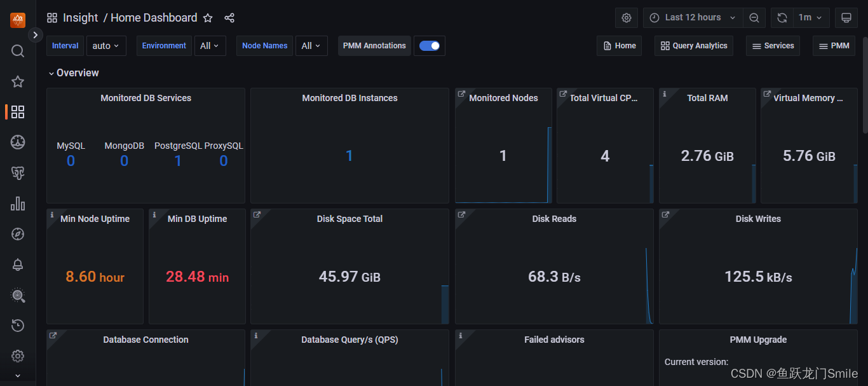Click Monitored DB Services panel title
The height and width of the screenshot is (386, 868).
point(146,98)
